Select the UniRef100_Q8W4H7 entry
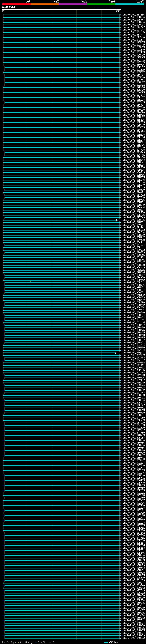This screenshot has width=146, height=644. 134,238
